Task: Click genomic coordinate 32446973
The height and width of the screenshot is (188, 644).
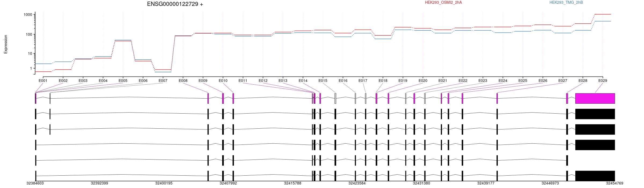Action: [x=550, y=183]
